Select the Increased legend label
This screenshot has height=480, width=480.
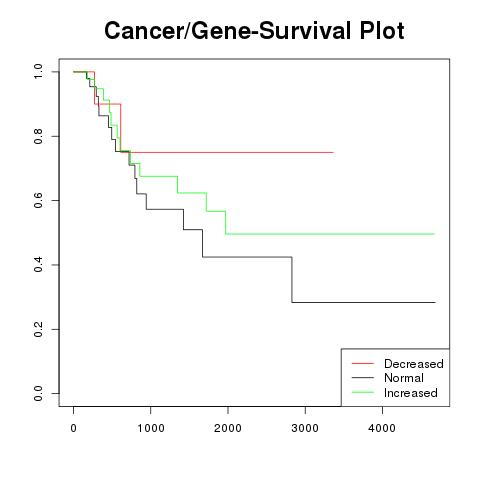click(x=411, y=393)
